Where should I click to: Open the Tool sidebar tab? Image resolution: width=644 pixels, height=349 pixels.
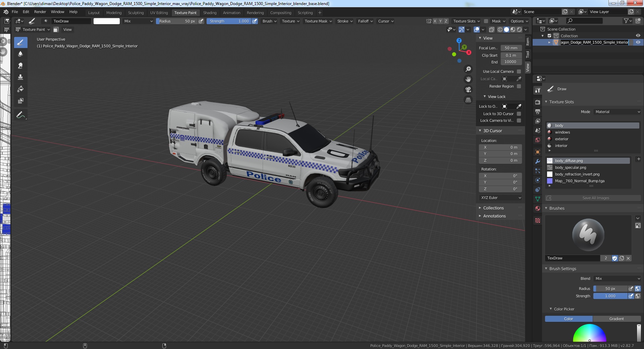pyautogui.click(x=528, y=54)
